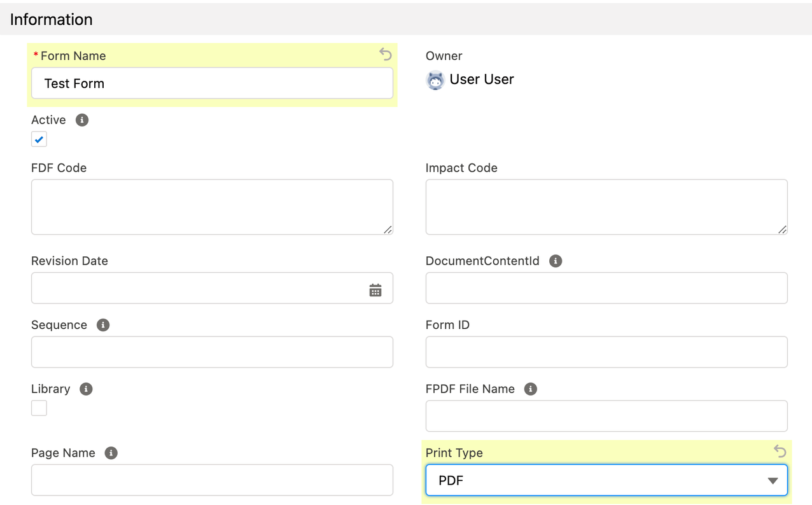Open the User User owner link
Screen dimensions: 812x505
[482, 80]
